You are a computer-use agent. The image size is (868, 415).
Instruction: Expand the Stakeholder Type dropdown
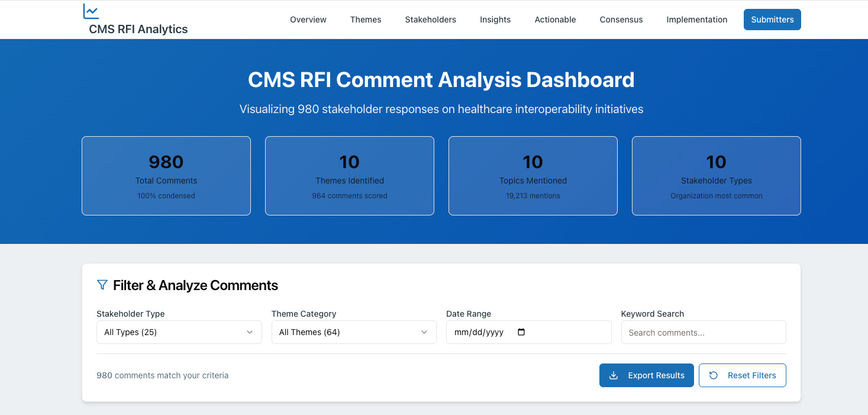click(179, 332)
